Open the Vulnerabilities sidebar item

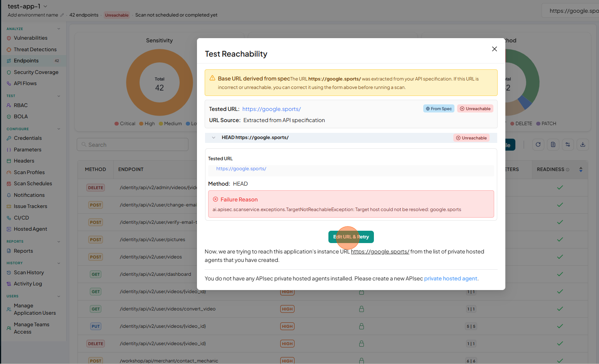click(x=30, y=38)
